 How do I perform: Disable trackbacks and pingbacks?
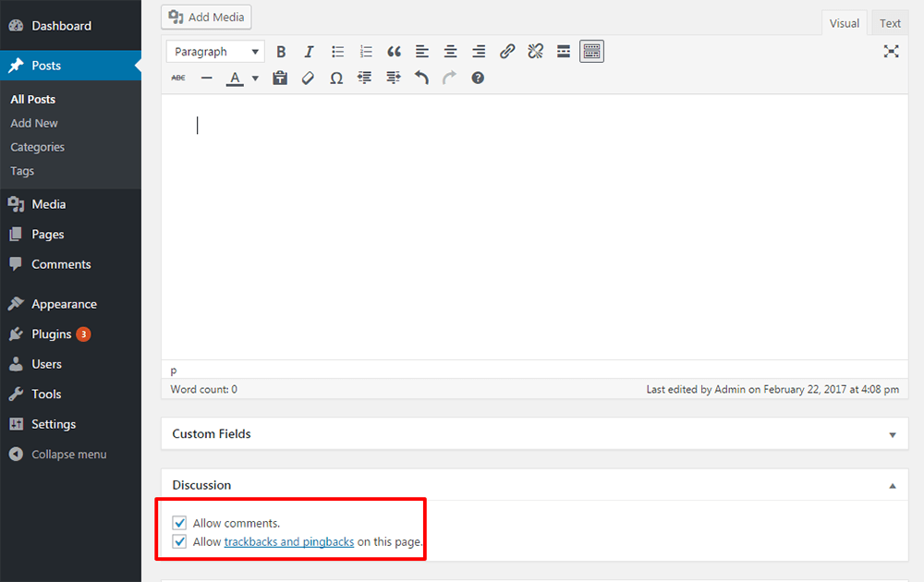point(178,541)
